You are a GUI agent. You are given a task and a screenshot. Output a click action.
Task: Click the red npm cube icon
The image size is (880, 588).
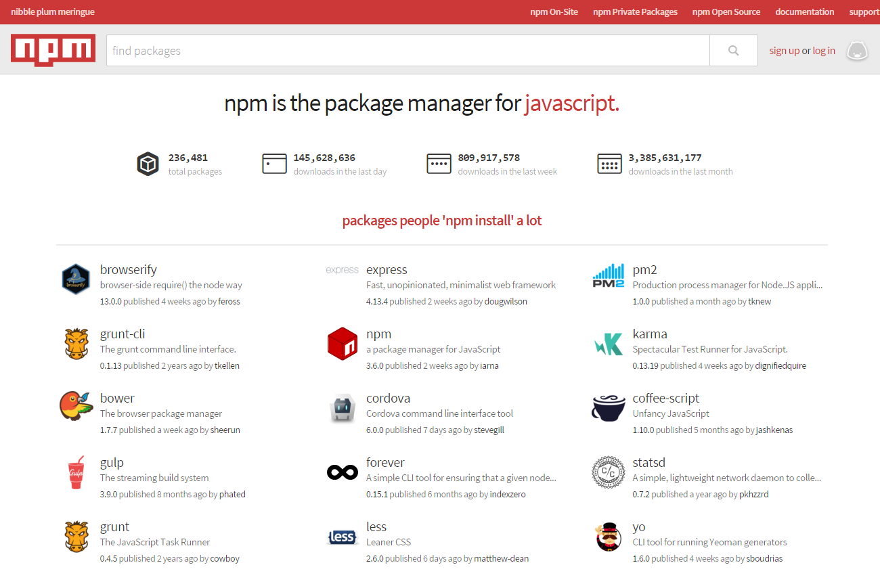342,344
